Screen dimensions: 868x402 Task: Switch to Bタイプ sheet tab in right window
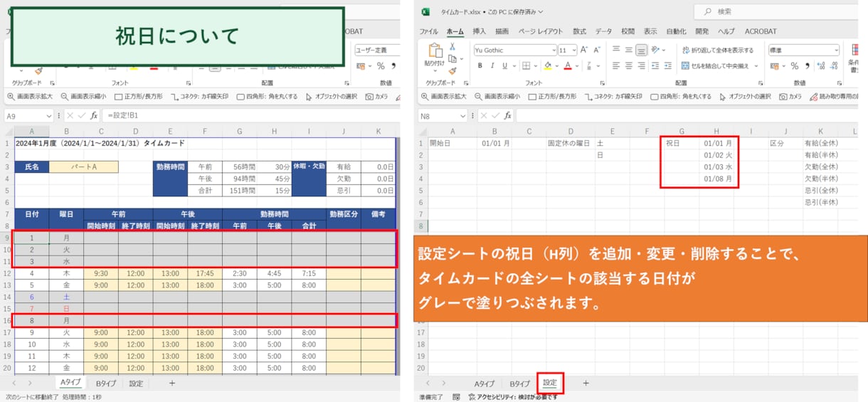(x=519, y=384)
